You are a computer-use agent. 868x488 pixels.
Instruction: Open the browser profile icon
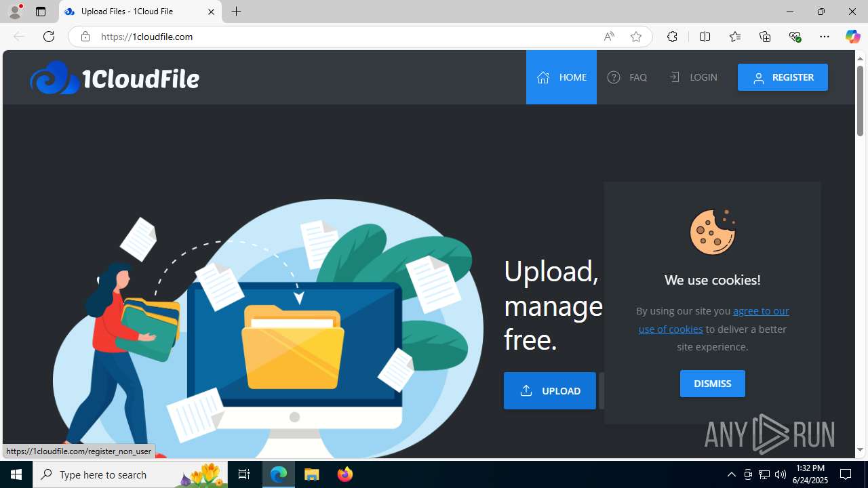[15, 12]
